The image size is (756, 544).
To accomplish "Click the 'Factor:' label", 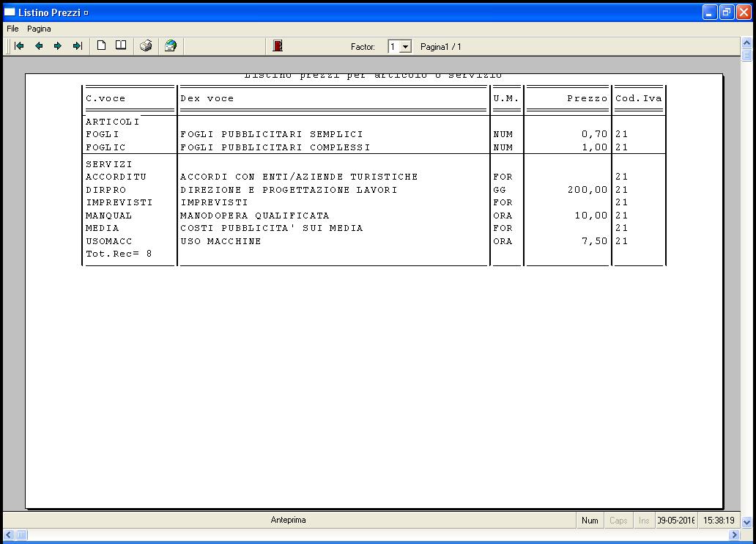I will pyautogui.click(x=363, y=47).
